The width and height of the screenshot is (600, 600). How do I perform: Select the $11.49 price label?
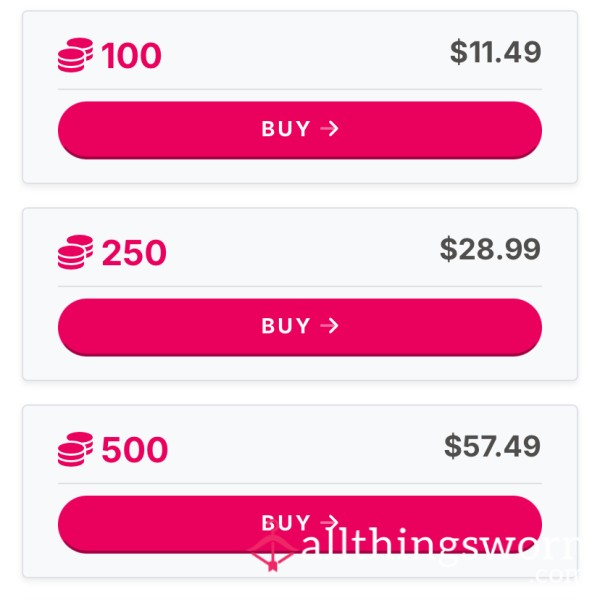coord(496,52)
